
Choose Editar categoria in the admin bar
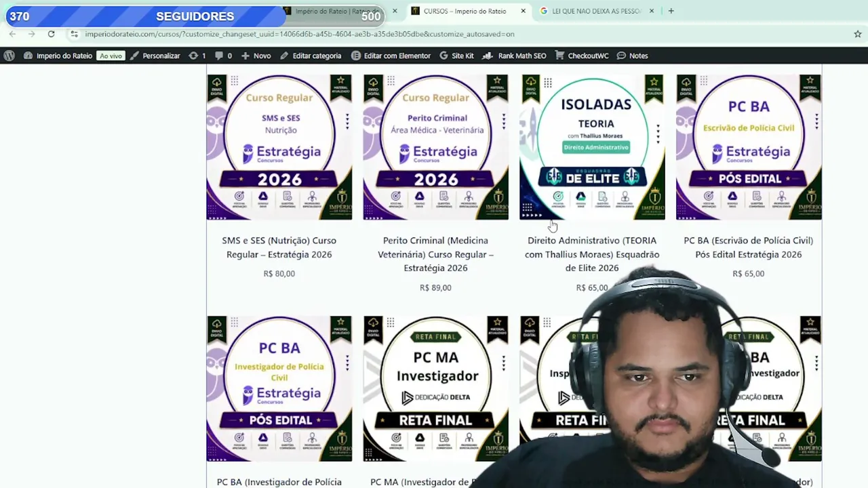(311, 56)
